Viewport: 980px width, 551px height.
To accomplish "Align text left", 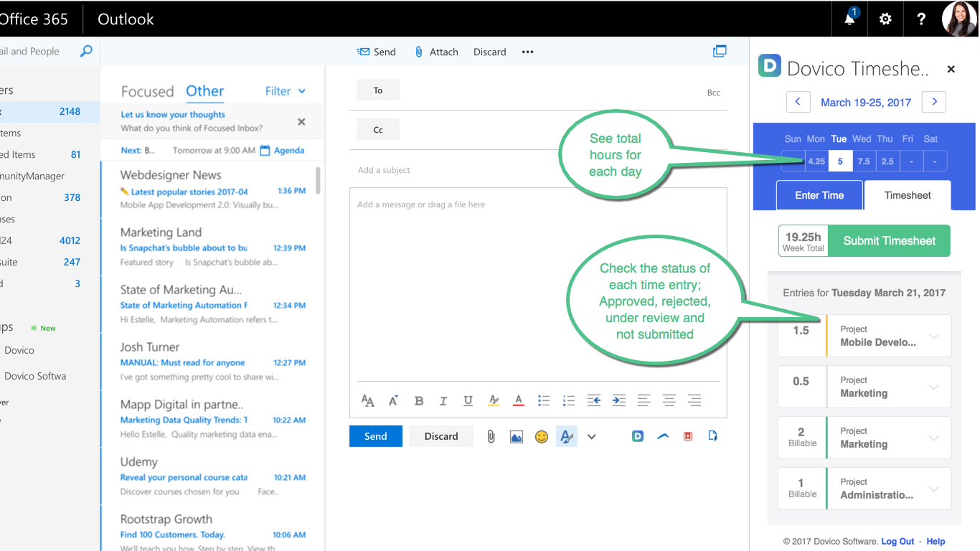I will coord(644,400).
